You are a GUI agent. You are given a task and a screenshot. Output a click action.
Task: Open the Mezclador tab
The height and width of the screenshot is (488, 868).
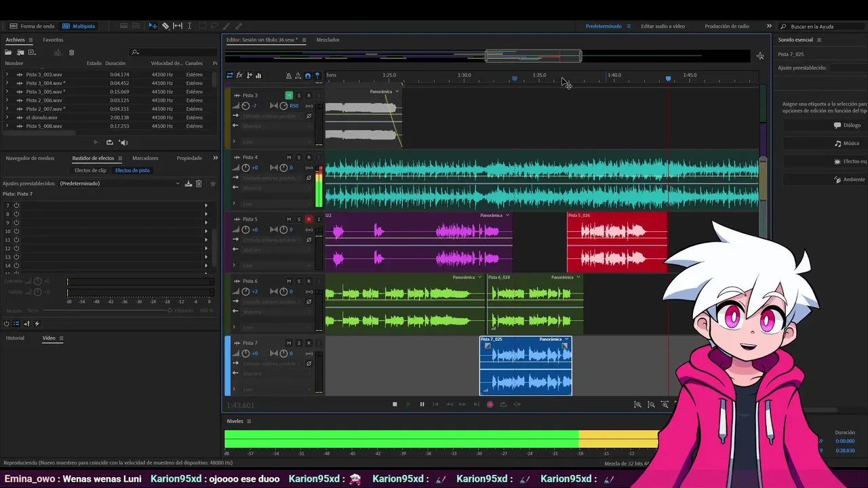click(x=328, y=40)
